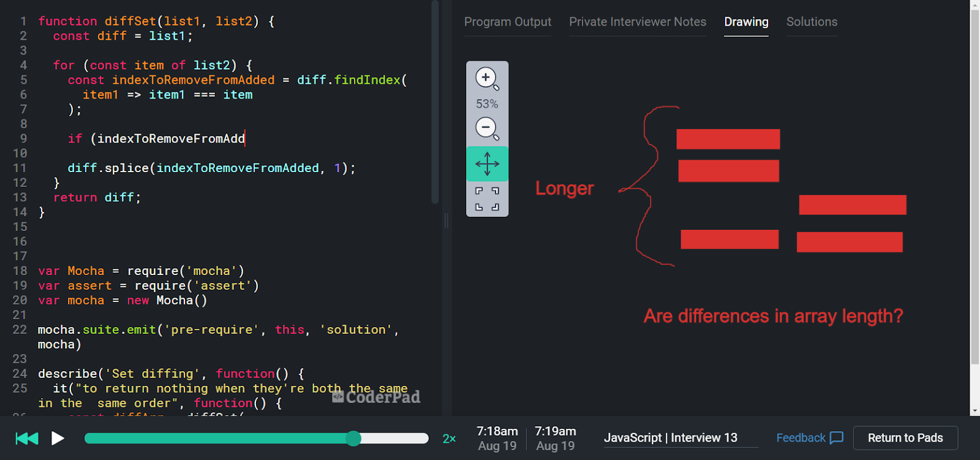Play the interview recording
The image size is (980, 460).
(58, 438)
